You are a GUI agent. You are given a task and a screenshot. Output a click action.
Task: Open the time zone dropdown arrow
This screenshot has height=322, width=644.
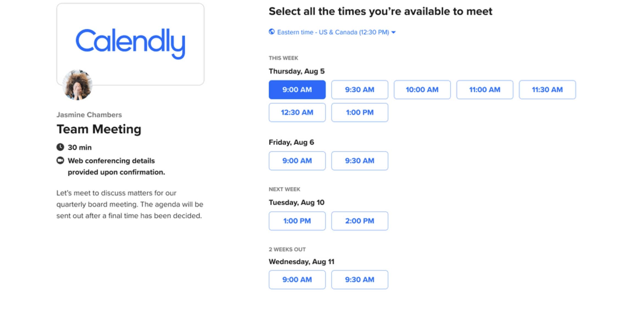tap(393, 32)
